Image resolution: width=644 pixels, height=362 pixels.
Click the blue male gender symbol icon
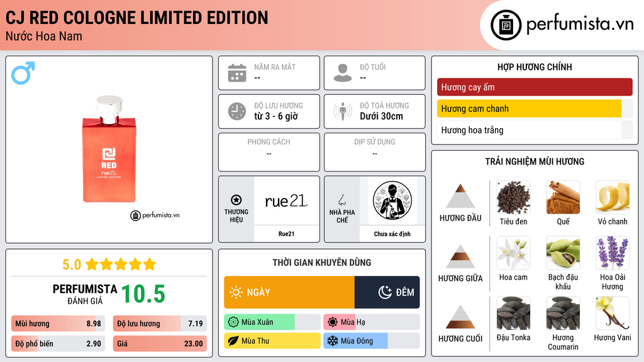pos(23,73)
